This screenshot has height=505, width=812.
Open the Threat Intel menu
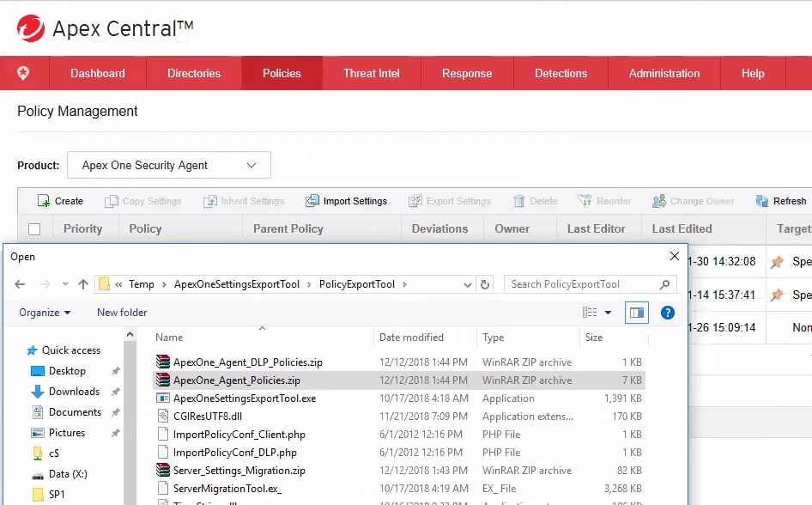tap(372, 73)
